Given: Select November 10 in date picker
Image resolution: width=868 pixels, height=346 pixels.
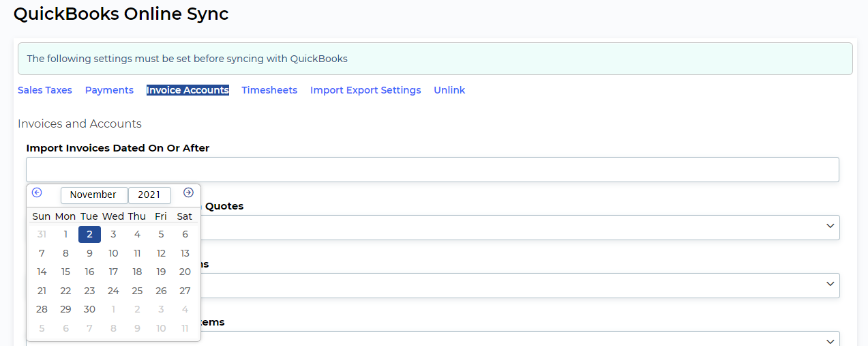Looking at the screenshot, I should (x=113, y=253).
